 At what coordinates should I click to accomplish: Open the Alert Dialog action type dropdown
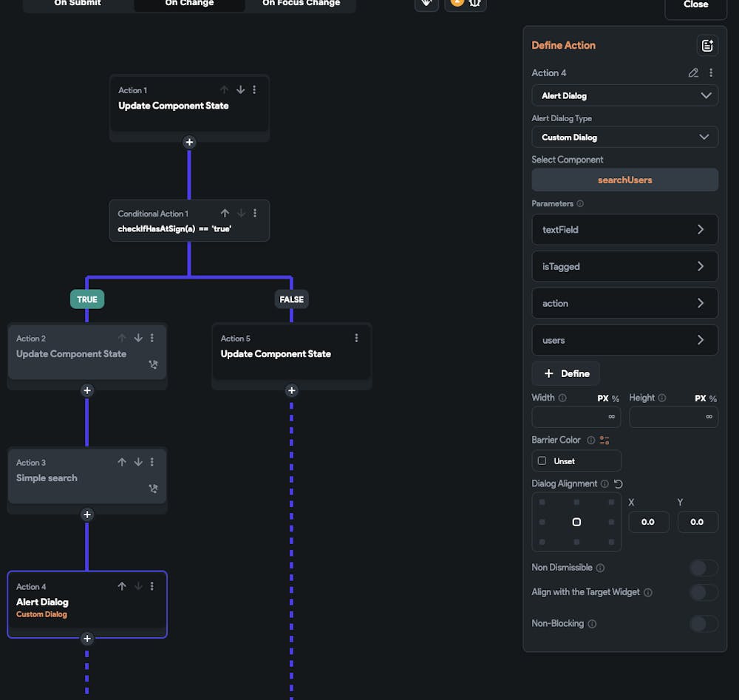tap(624, 95)
